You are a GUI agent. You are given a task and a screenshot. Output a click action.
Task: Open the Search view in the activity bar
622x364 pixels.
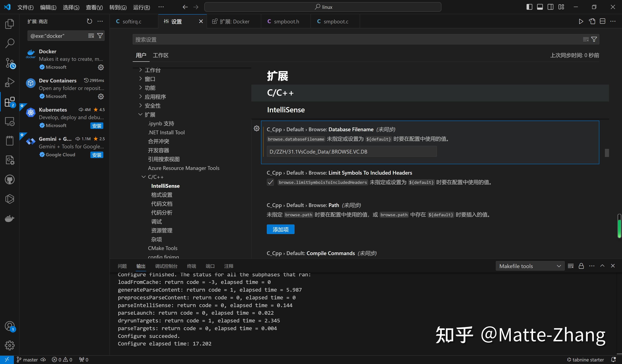click(10, 43)
